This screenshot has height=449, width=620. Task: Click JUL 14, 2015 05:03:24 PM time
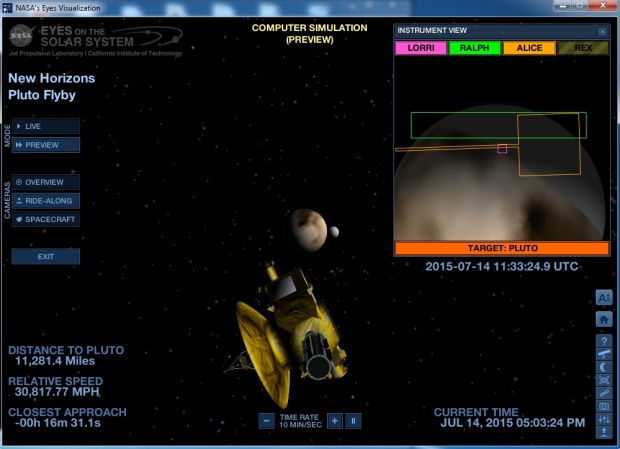coord(513,423)
